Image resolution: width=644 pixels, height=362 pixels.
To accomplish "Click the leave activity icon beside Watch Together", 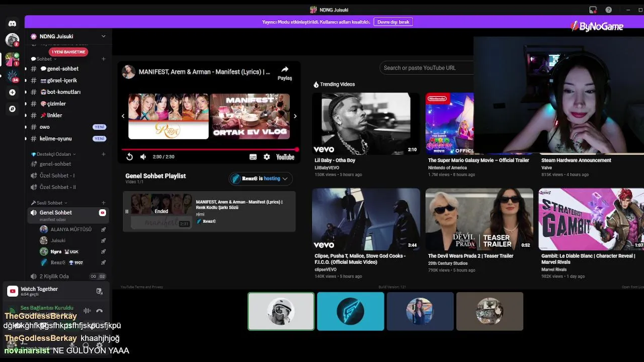I will pos(99,291).
